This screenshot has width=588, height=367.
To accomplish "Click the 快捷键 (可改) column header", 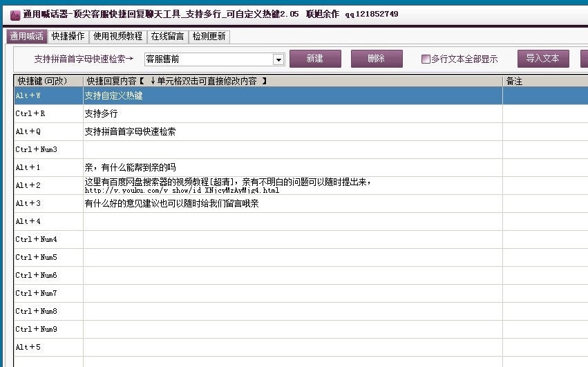I will (48, 81).
